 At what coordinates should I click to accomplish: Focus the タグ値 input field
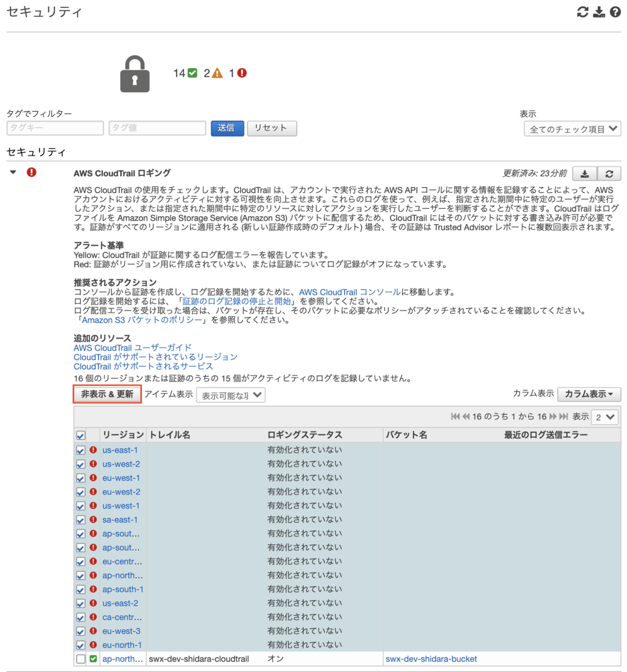point(157,128)
